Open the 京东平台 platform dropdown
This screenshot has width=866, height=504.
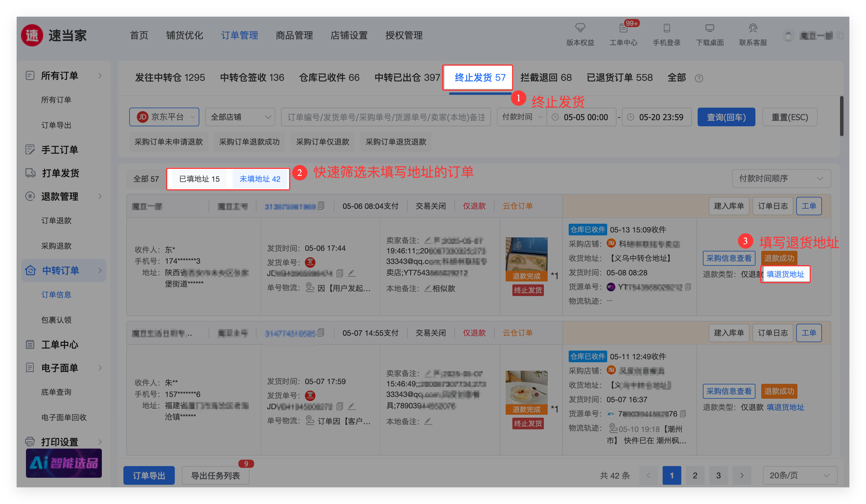(164, 117)
